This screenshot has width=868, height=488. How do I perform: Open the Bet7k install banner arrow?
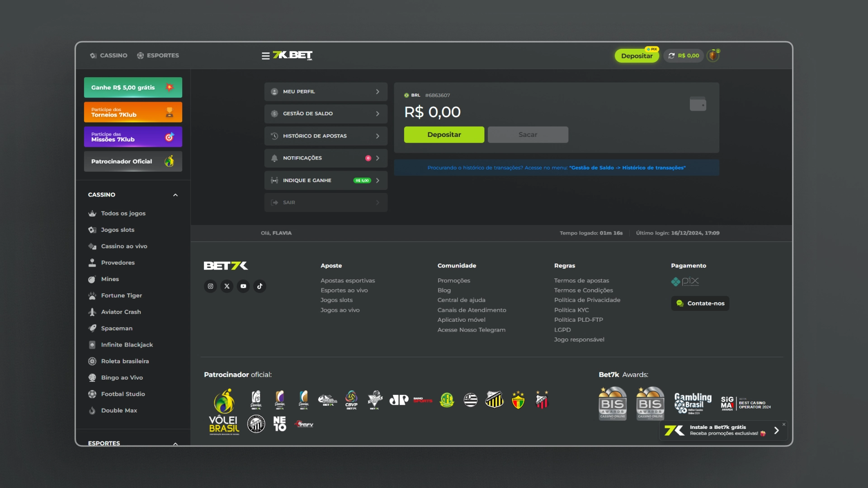tap(776, 431)
